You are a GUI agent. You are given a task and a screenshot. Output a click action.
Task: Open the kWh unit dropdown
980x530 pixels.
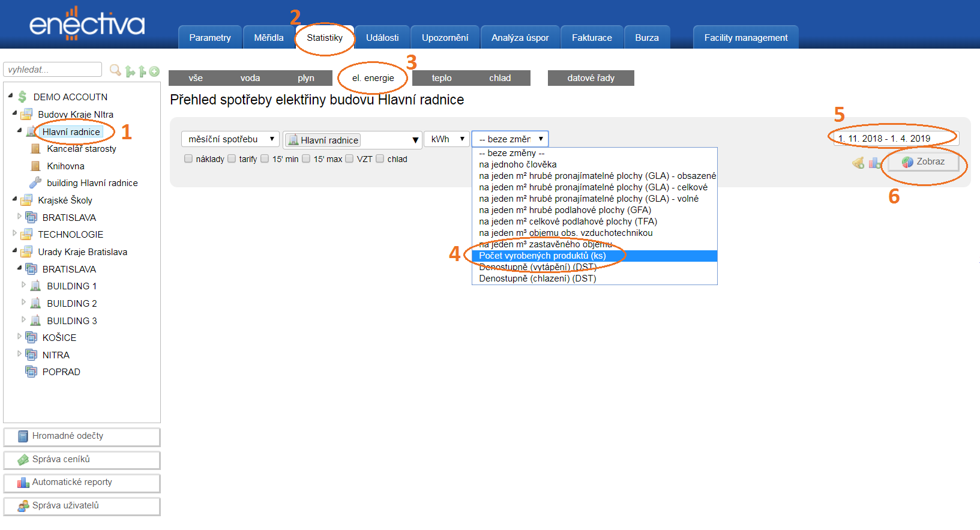pyautogui.click(x=447, y=139)
